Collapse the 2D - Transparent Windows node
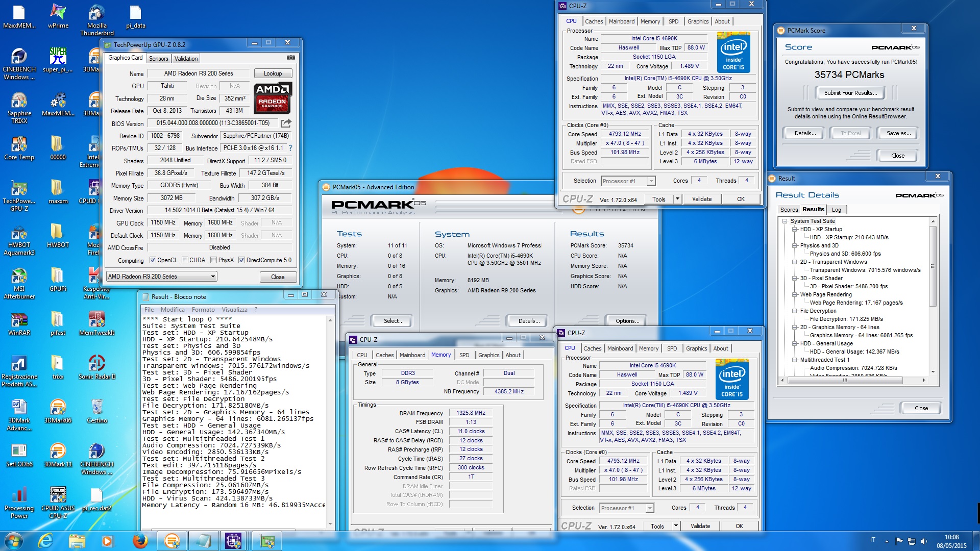 pyautogui.click(x=795, y=262)
